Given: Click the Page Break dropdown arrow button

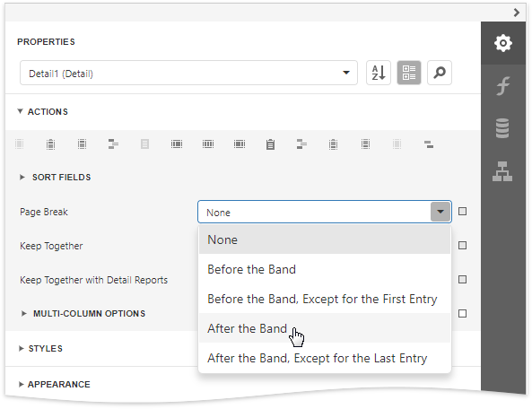Looking at the screenshot, I should 440,212.
